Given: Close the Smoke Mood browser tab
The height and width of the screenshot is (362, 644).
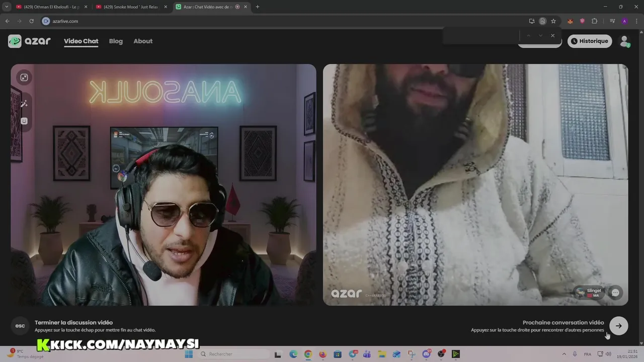Looking at the screenshot, I should tap(166, 7).
